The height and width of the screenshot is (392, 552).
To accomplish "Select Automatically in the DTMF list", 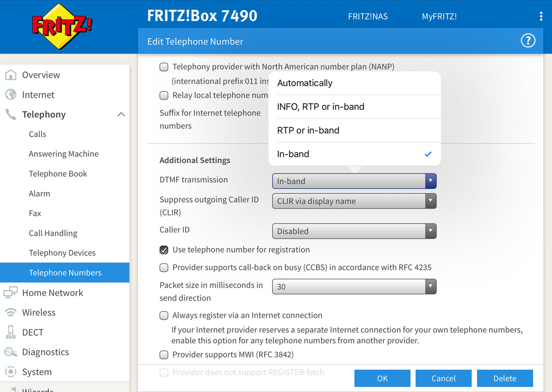I will (x=354, y=83).
